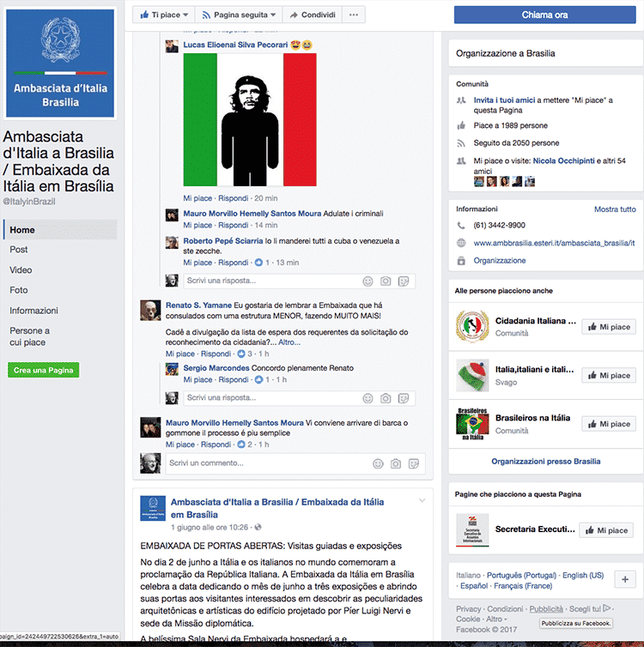
Task: Click the Mostra tutto link
Action: 615,209
